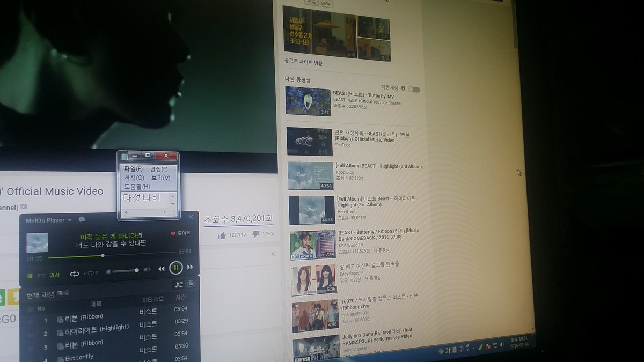
Task: Click the Korean IME 가 indicator in taskbar
Action: [x=448, y=350]
